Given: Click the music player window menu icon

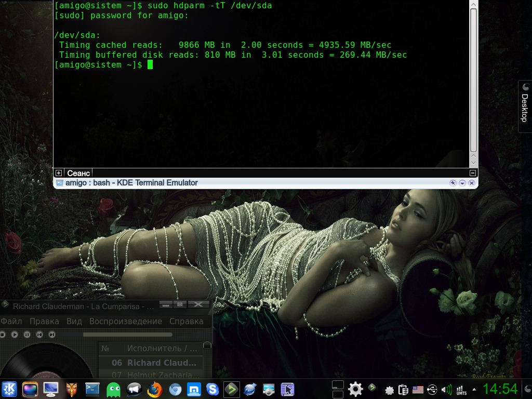Looking at the screenshot, I should click(5, 304).
